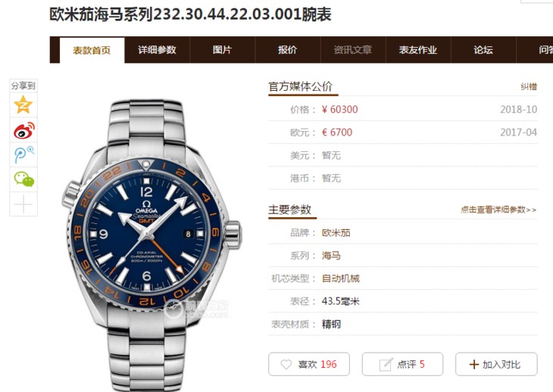Open more share options plus icon

[23, 204]
